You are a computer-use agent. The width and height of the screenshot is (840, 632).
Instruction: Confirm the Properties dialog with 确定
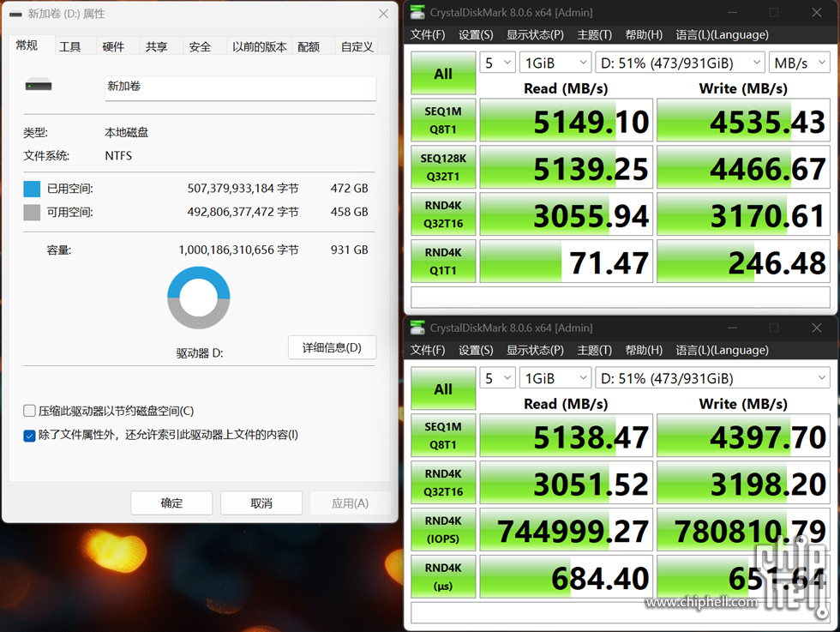point(171,503)
